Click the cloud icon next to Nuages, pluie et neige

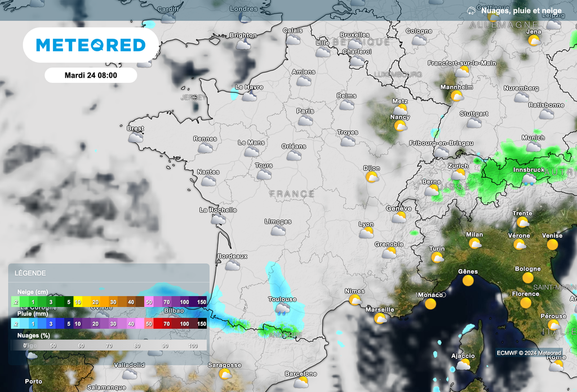[471, 11]
